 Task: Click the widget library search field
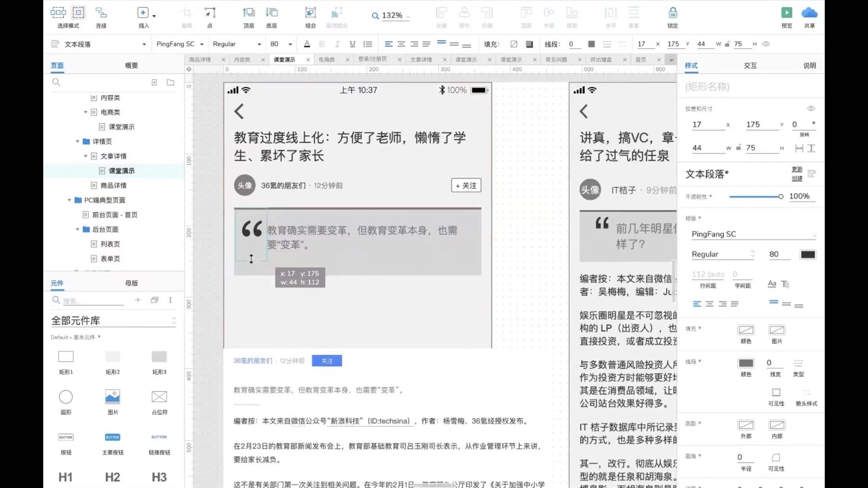pyautogui.click(x=92, y=301)
